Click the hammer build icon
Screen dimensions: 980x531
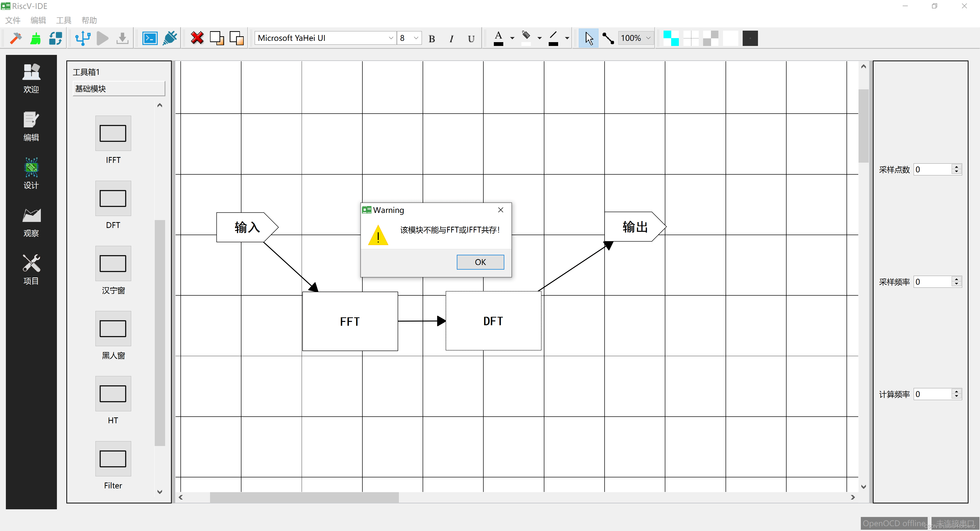(16, 38)
